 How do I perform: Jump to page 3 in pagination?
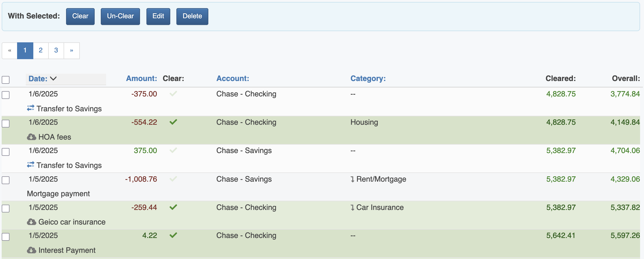click(56, 50)
